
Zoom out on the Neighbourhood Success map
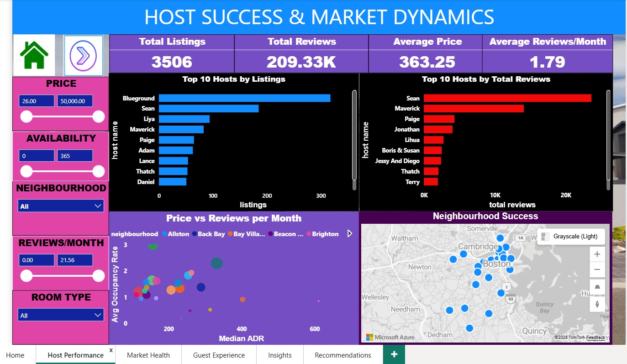point(597,269)
